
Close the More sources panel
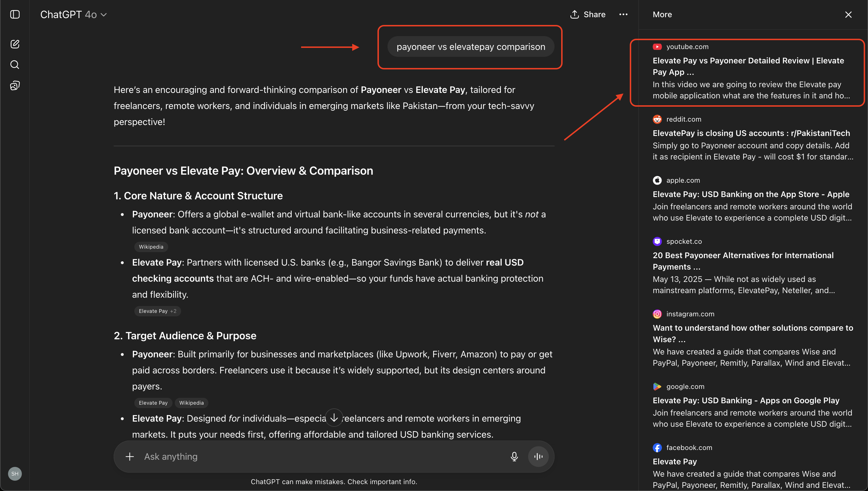[848, 15]
